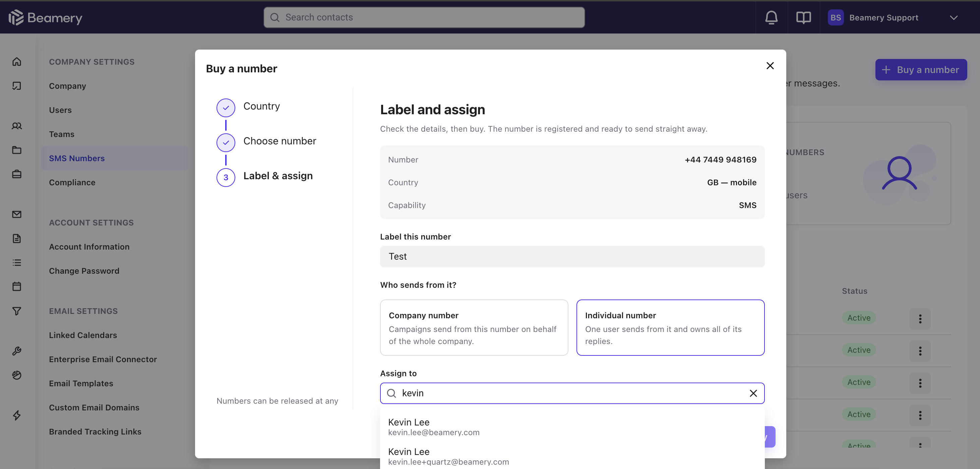Open the chat bubble icon in sidebar

(17, 86)
